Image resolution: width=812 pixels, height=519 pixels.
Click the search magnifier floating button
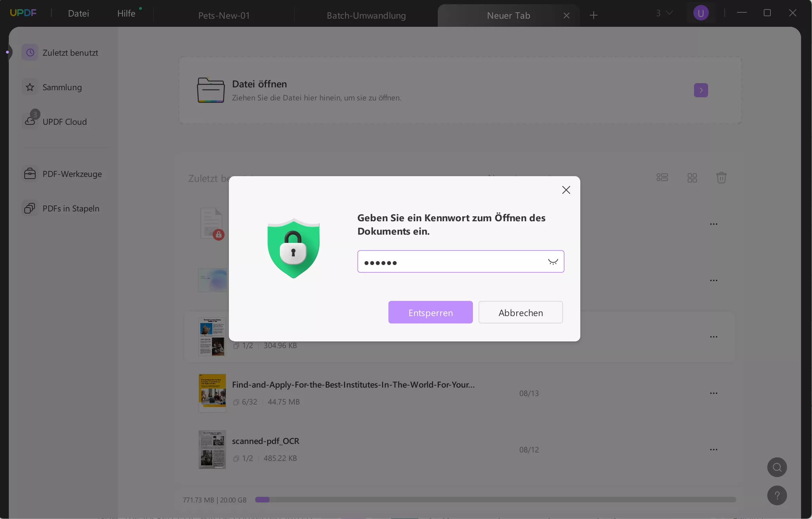point(777,467)
